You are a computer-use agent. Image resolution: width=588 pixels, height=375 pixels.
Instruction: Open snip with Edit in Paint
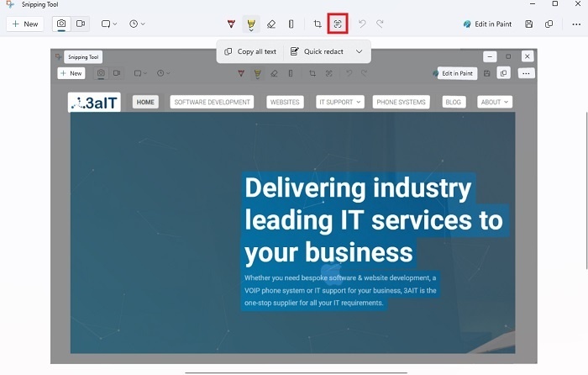tap(487, 24)
